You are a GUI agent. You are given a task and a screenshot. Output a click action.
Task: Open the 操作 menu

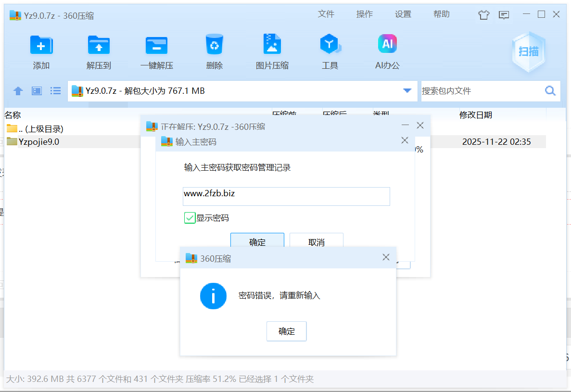[x=365, y=14]
